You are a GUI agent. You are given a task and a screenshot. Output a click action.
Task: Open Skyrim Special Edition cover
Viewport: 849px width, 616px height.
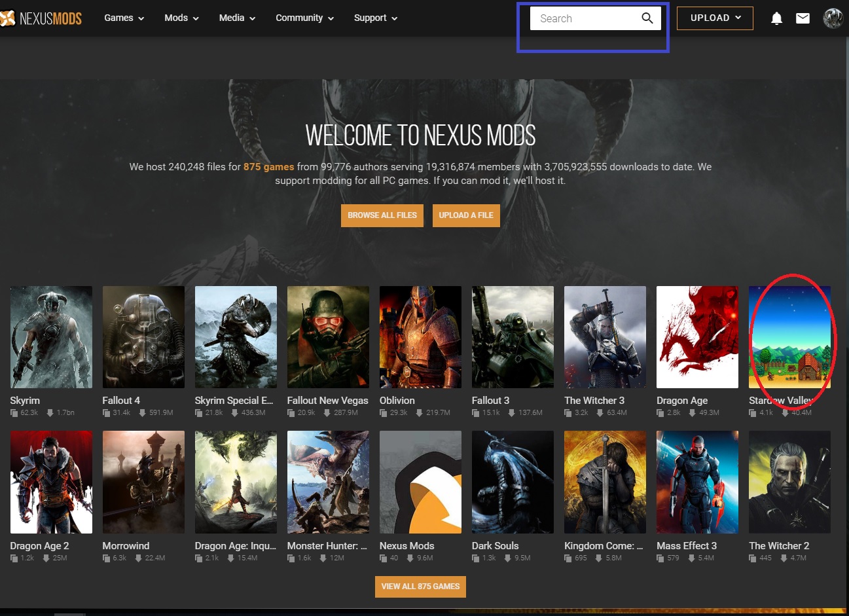[x=236, y=337]
